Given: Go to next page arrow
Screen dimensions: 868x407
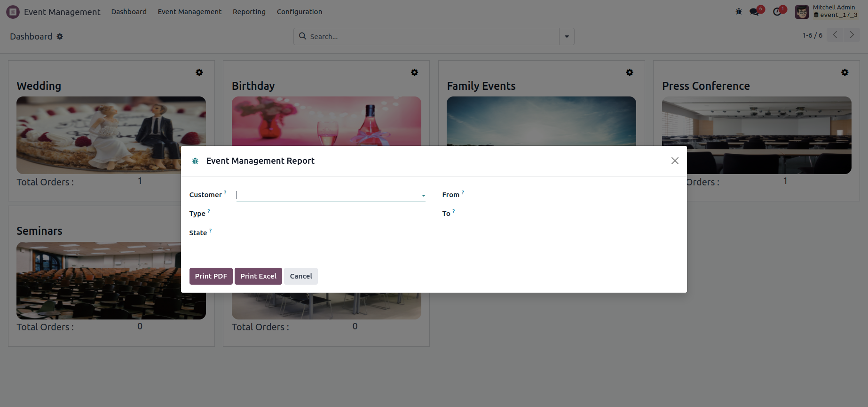Looking at the screenshot, I should click(x=852, y=35).
